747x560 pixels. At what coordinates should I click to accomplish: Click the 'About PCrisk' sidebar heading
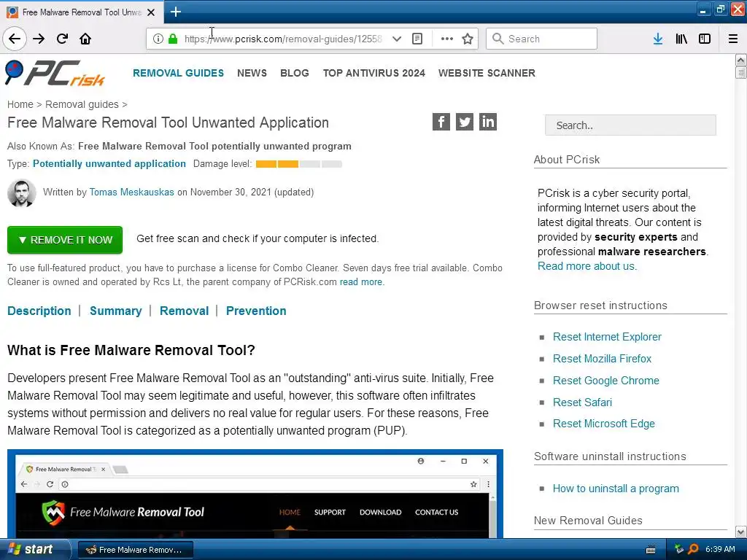pyautogui.click(x=566, y=160)
